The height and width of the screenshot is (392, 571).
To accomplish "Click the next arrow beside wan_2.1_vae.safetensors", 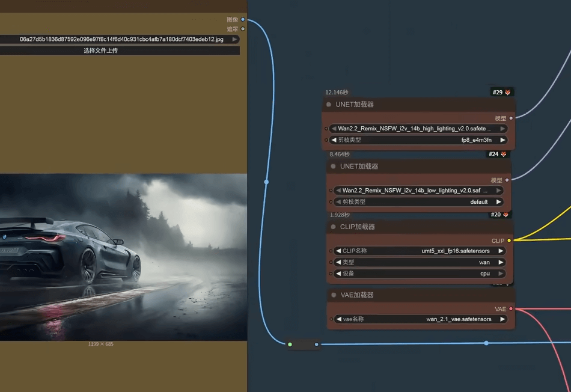I will [x=502, y=319].
